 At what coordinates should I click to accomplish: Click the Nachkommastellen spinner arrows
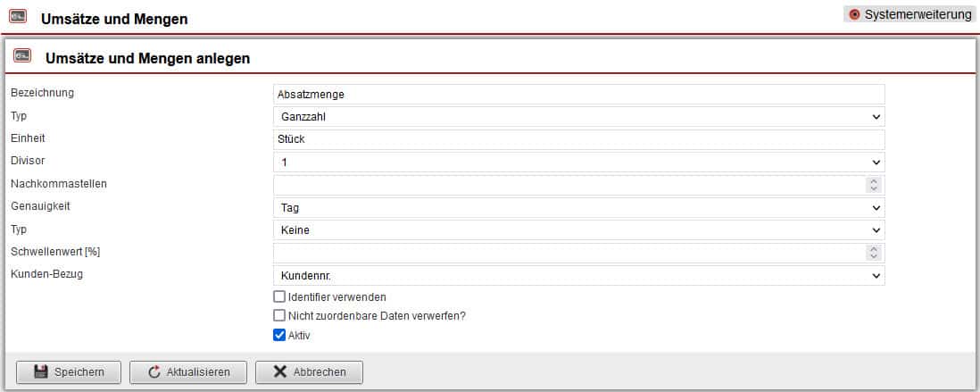(874, 185)
